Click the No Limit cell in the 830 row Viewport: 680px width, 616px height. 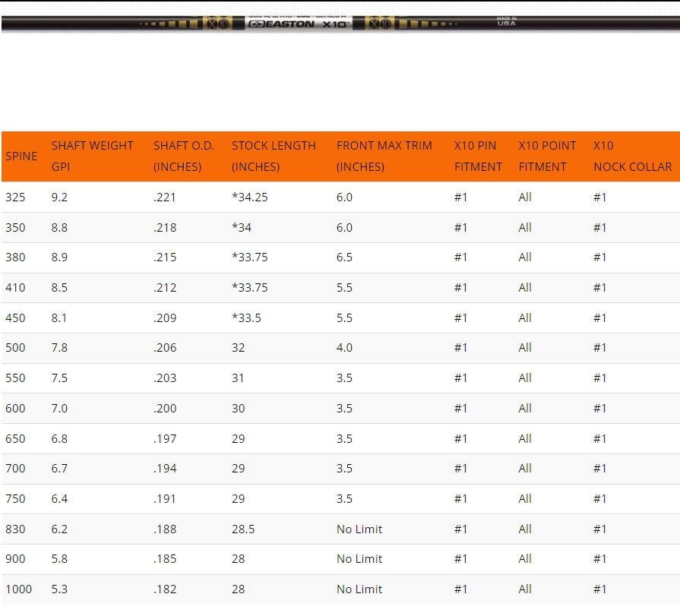pos(359,529)
